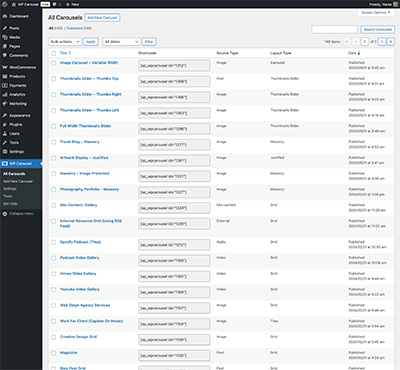The height and width of the screenshot is (370, 400).
Task: Click the Posts pin icon
Action: (5, 28)
